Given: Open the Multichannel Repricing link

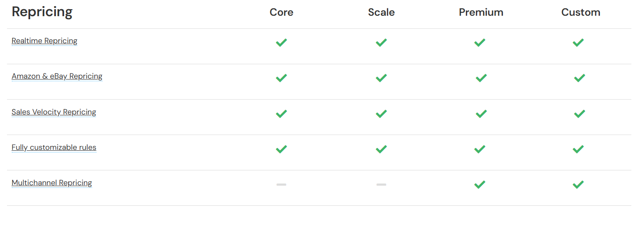Looking at the screenshot, I should (x=52, y=183).
